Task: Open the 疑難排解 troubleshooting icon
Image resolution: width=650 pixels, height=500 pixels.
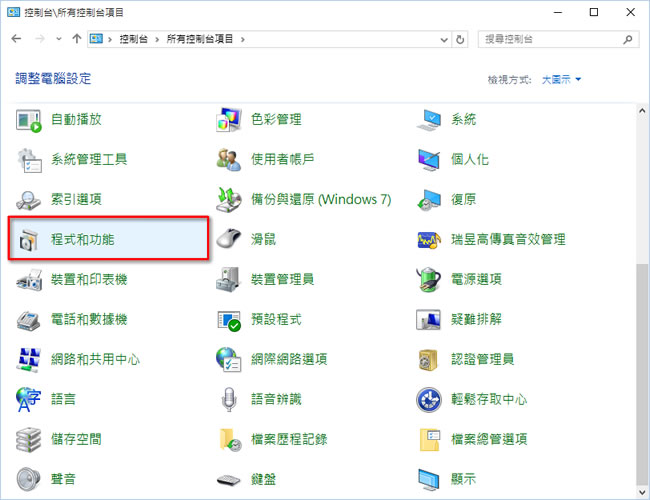Action: pyautogui.click(x=429, y=320)
